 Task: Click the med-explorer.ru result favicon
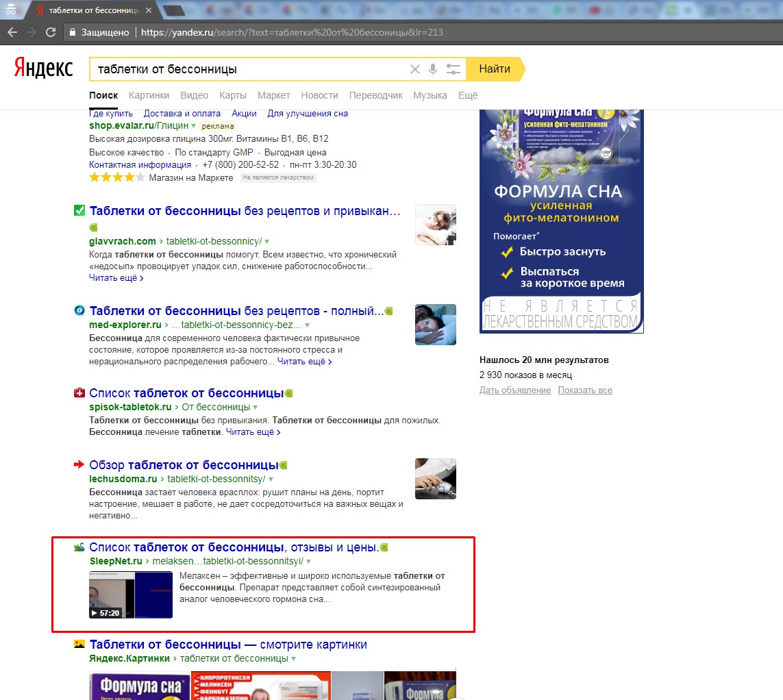[79, 310]
